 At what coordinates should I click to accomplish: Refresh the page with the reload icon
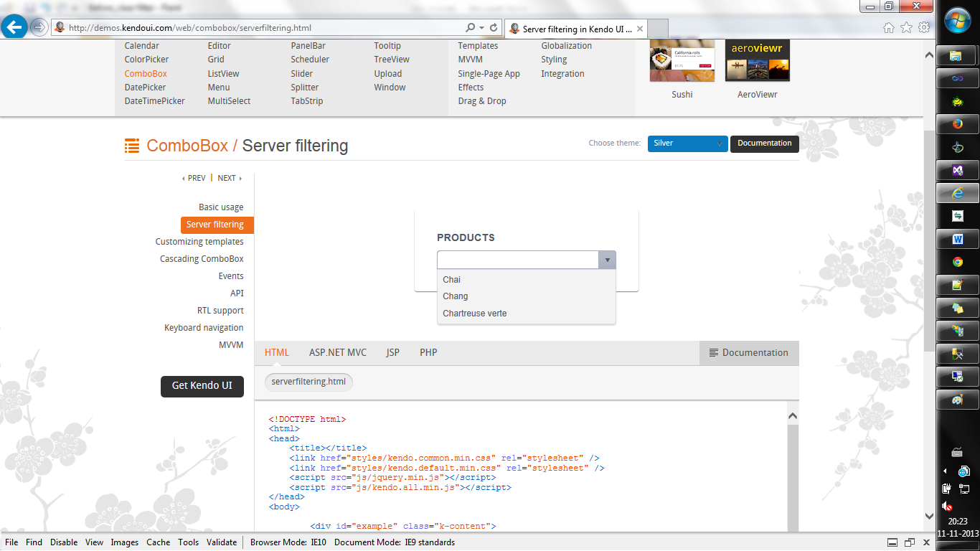[x=494, y=28]
